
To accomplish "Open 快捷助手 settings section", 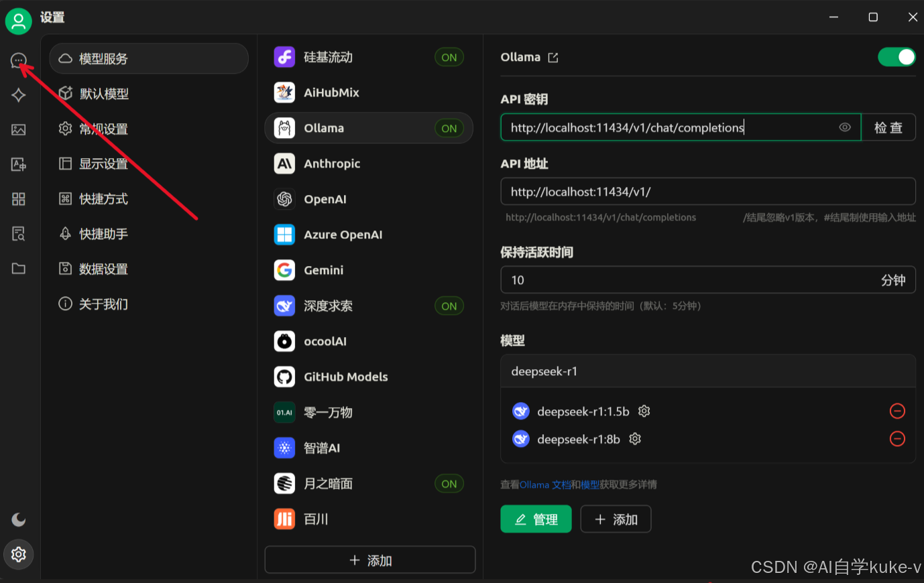I will pyautogui.click(x=149, y=233).
